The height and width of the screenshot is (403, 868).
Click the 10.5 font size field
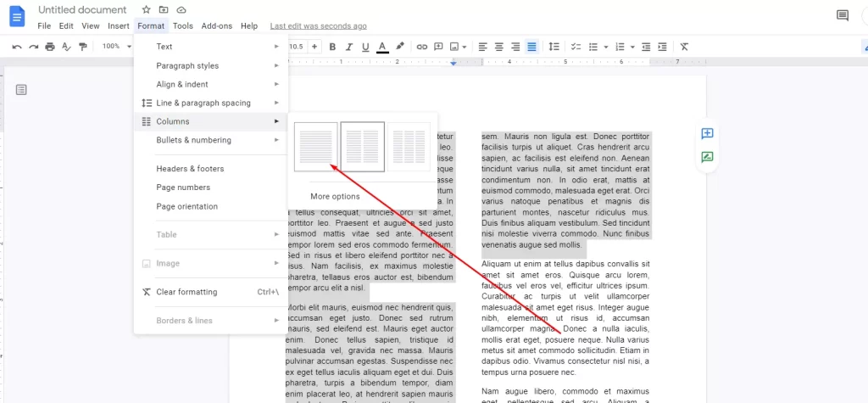296,47
